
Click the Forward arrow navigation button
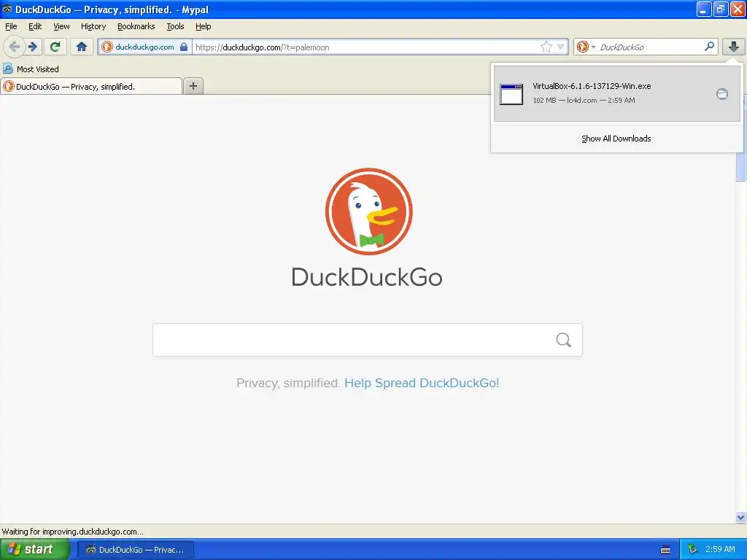pos(34,47)
